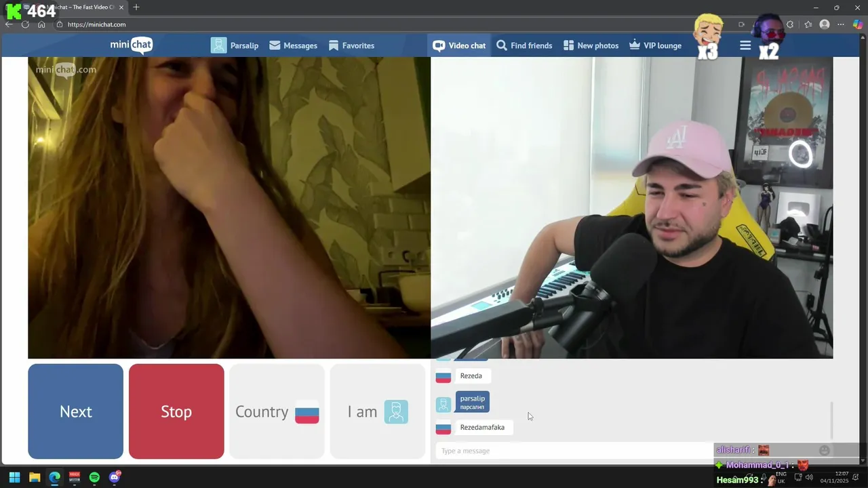Go back in the browser

click(9, 24)
